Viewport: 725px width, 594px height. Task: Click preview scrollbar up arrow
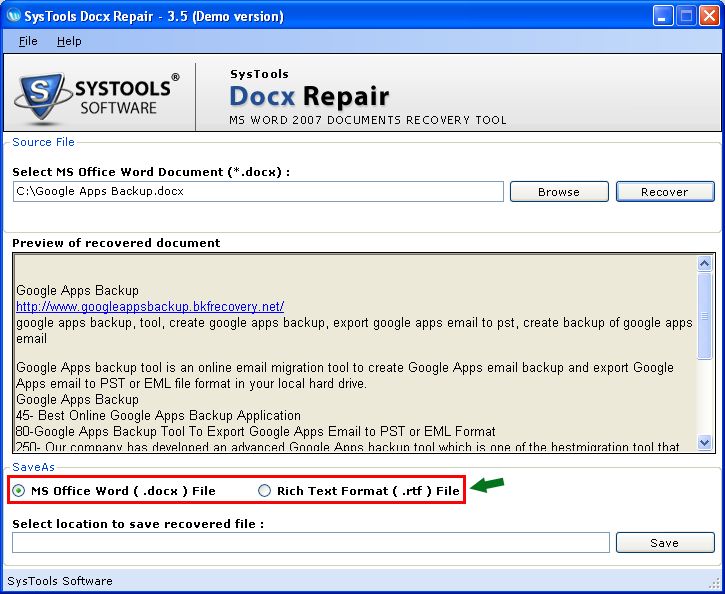(x=704, y=263)
